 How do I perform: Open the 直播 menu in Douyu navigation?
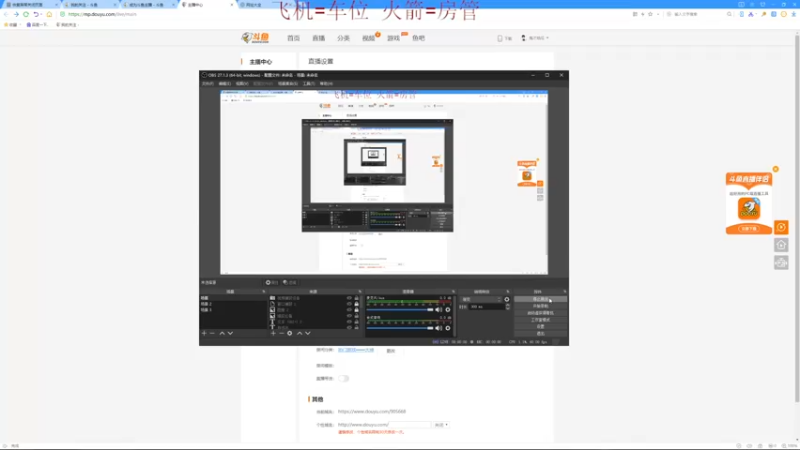[318, 38]
